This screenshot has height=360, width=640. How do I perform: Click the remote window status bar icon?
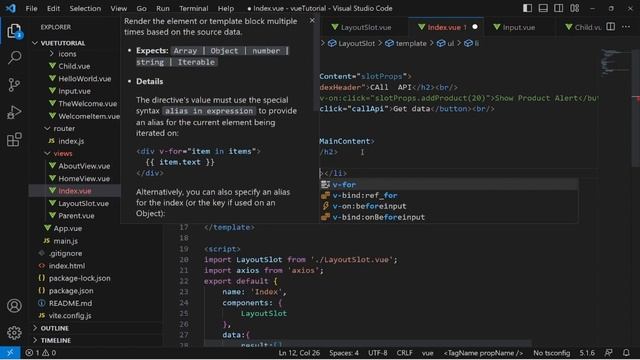point(10,353)
